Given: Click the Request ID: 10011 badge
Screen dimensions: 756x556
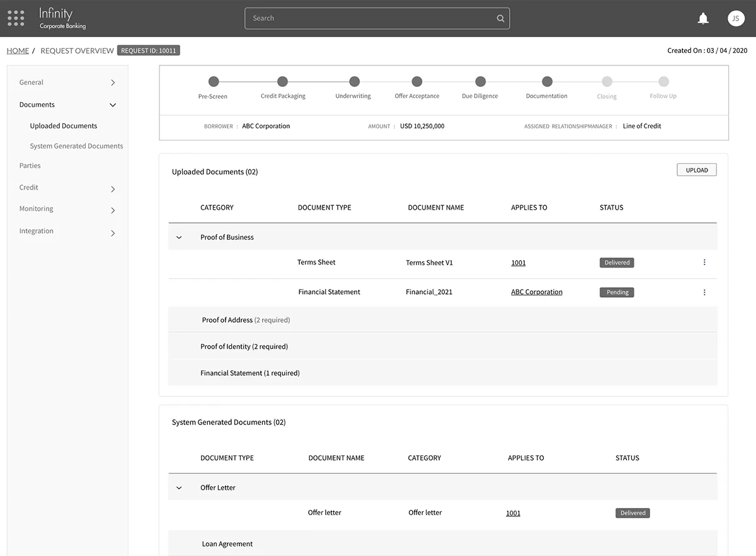Looking at the screenshot, I should (149, 50).
